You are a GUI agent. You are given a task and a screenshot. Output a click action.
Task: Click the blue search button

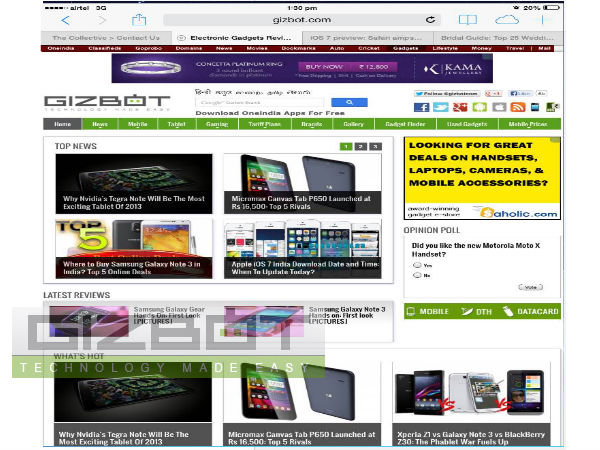pos(349,102)
